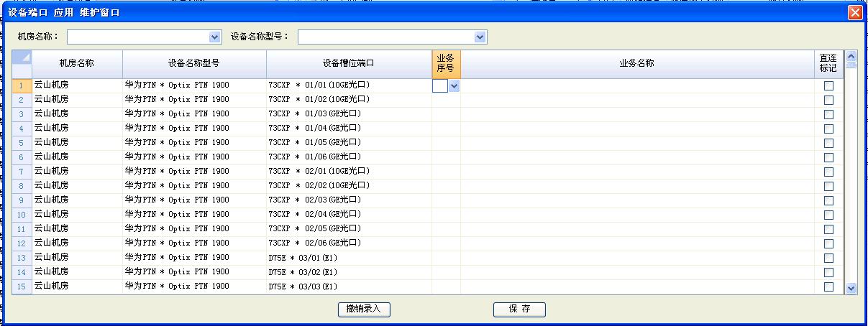This screenshot has width=868, height=326.
Task: Check 直连标记 box for row 10
Action: coord(828,215)
